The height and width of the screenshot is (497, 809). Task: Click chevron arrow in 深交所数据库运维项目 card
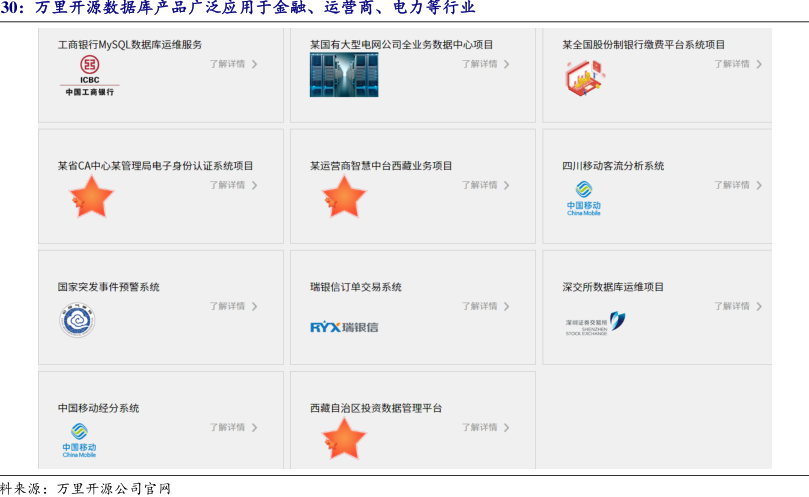pyautogui.click(x=759, y=307)
